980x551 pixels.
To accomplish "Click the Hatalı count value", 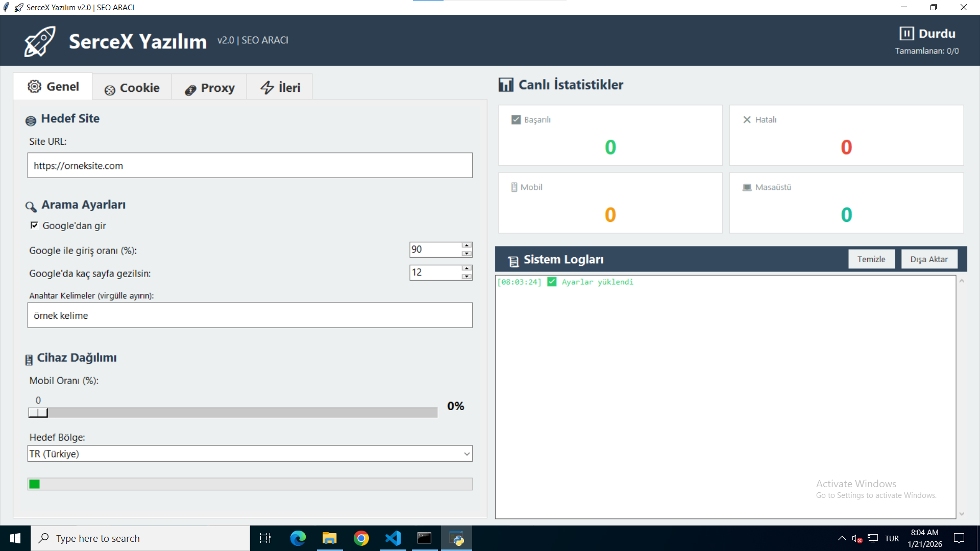I will tap(846, 147).
